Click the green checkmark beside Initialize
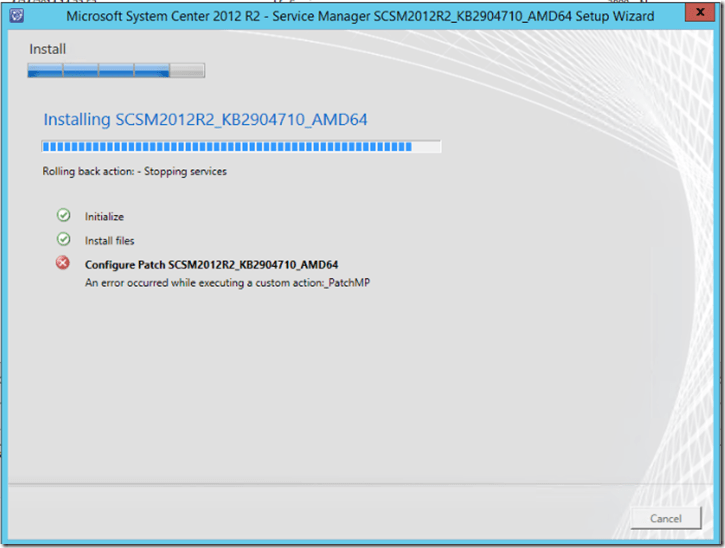This screenshot has height=548, width=725. [63, 215]
